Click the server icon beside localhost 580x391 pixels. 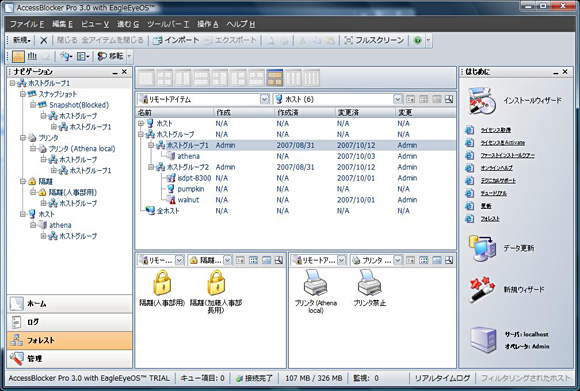click(x=482, y=340)
